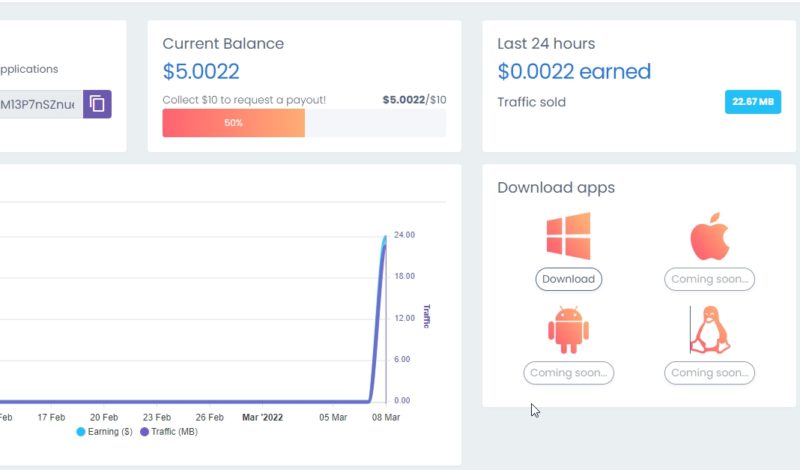Toggle the Traffic (MB) legend series
The image size is (800, 470).
coord(171,432)
